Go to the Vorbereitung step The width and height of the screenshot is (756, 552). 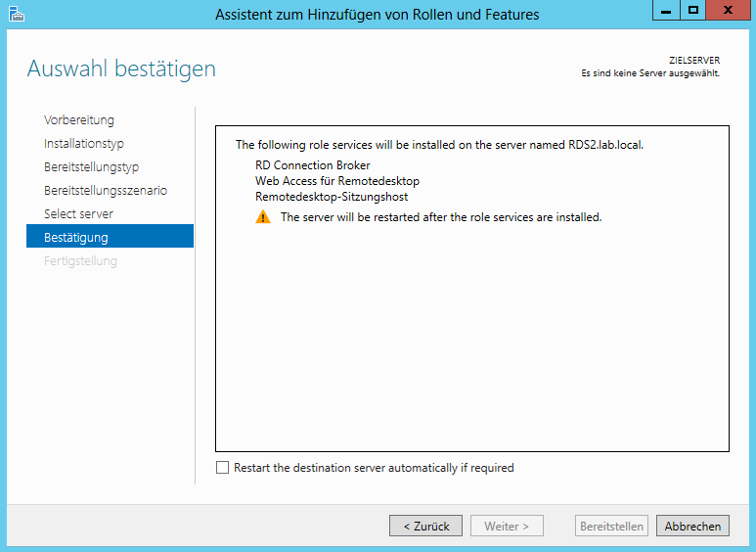[79, 120]
